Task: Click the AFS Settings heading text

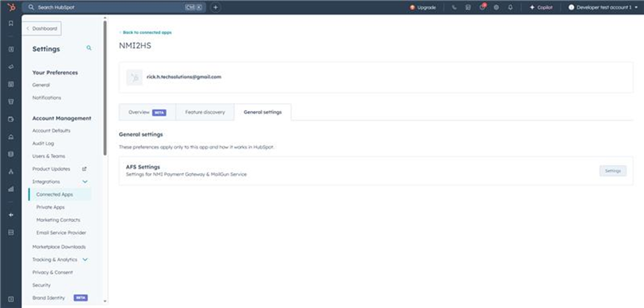Action: tap(143, 167)
